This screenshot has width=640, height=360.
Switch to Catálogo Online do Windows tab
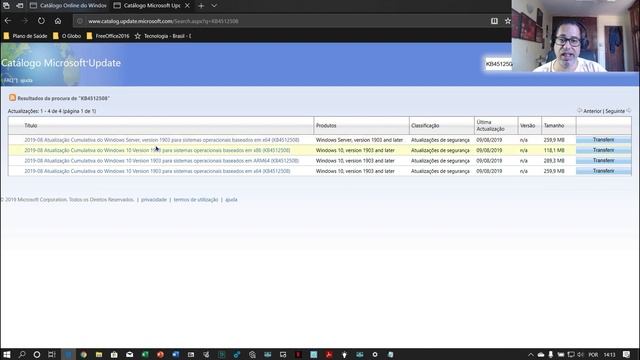[68, 6]
